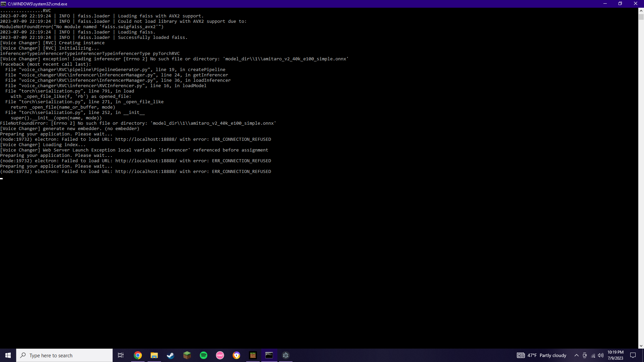Open the Minecraft launcher from the taskbar
The image size is (644, 362).
[187, 355]
